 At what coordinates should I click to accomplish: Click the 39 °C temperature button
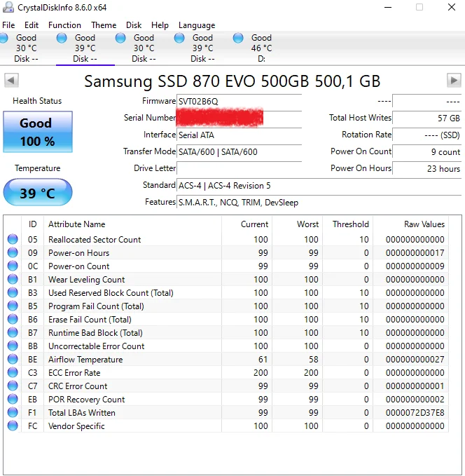(38, 193)
